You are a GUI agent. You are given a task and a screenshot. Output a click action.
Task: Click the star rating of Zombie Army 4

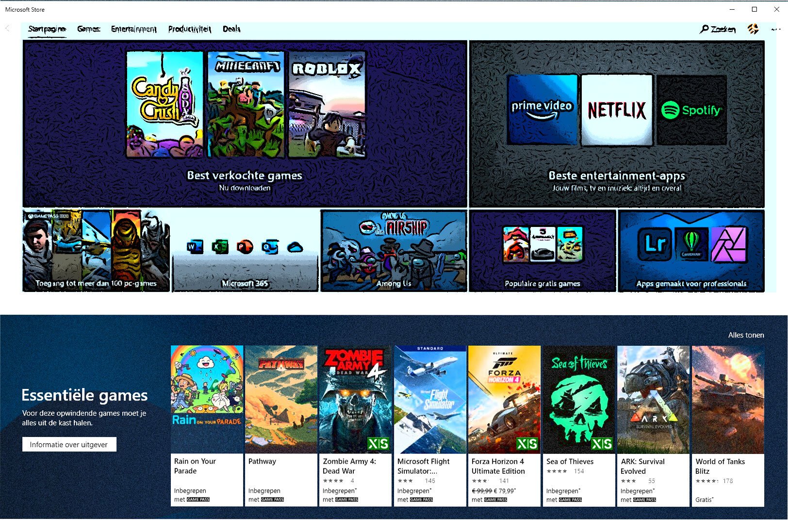tap(333, 481)
